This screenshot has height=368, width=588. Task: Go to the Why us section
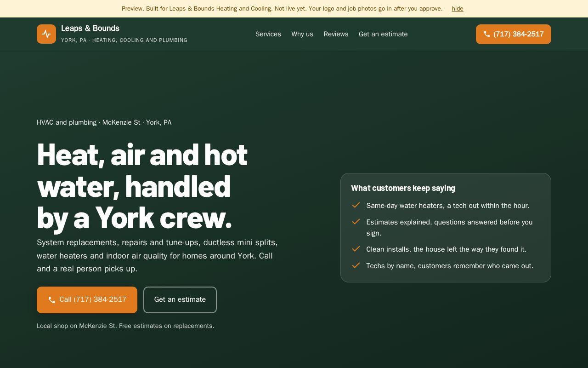point(302,34)
